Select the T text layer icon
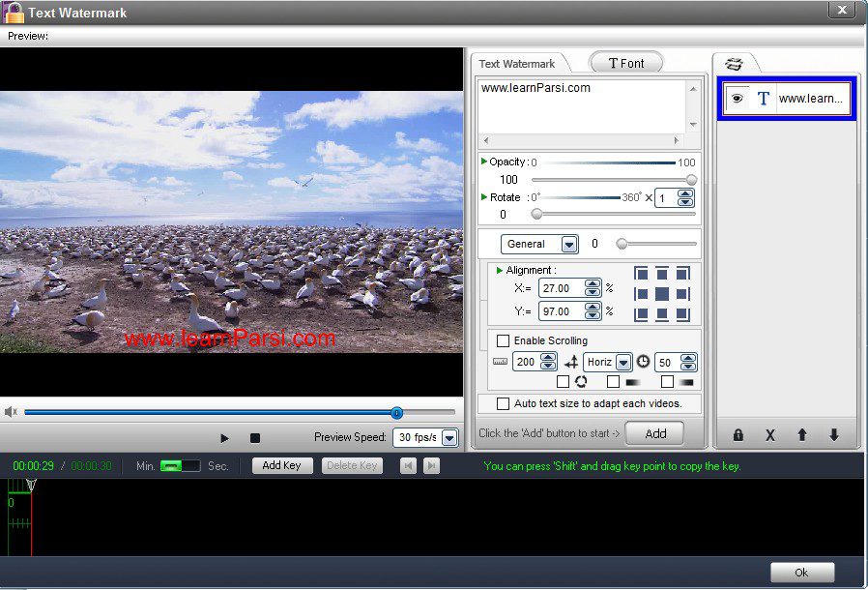 click(764, 98)
